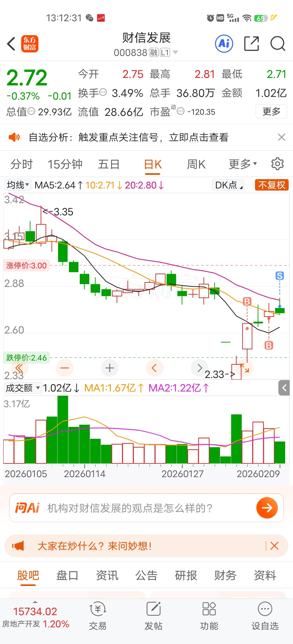Tap the 15734.02 房地产开发 index ticker
The width and height of the screenshot is (293, 644).
tap(36, 617)
